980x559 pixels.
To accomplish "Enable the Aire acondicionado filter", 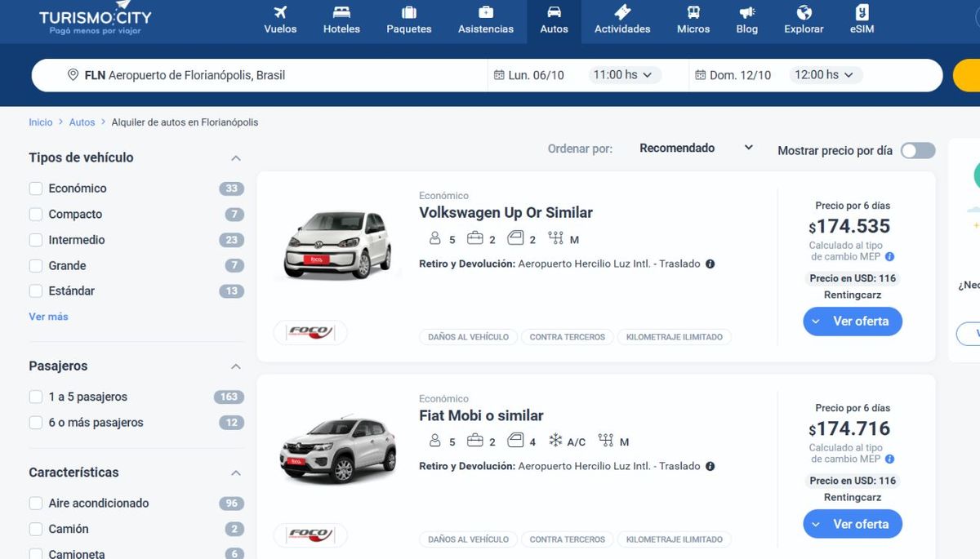I will pos(36,503).
